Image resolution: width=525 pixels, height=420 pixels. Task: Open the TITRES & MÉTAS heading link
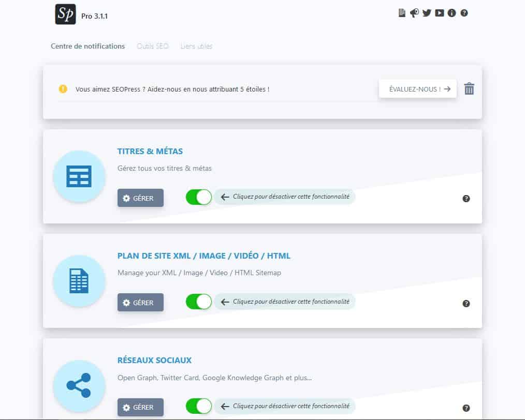pos(150,151)
